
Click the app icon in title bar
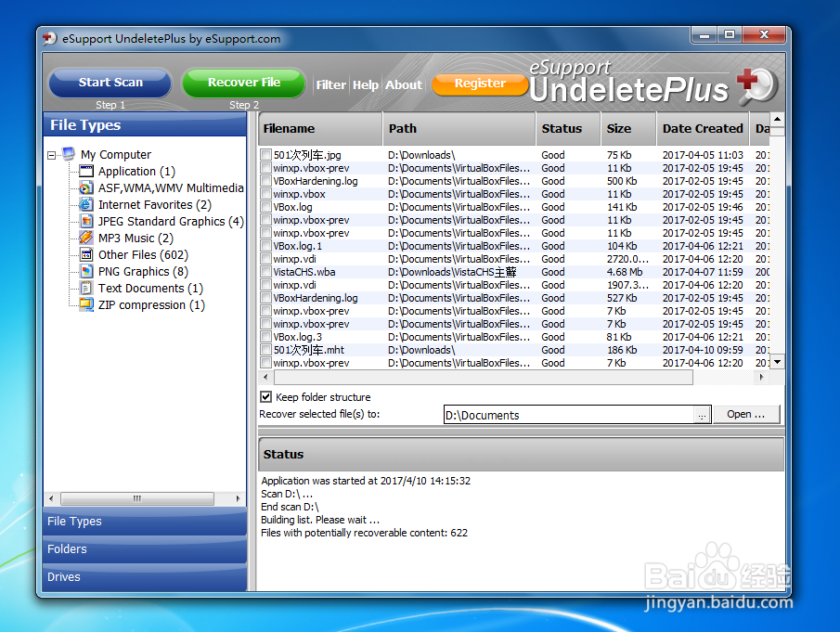tap(50, 39)
